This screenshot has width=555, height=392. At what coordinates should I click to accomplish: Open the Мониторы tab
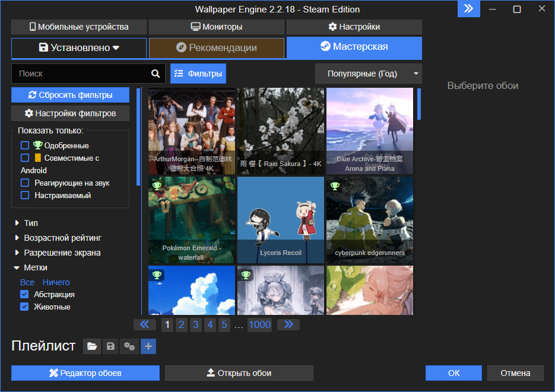(217, 27)
